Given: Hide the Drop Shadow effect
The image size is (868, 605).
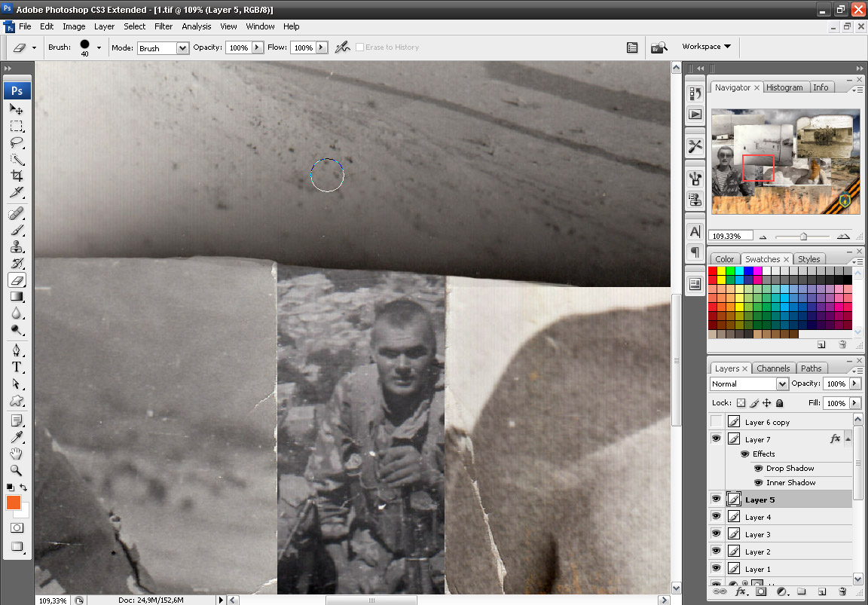Looking at the screenshot, I should click(x=759, y=469).
